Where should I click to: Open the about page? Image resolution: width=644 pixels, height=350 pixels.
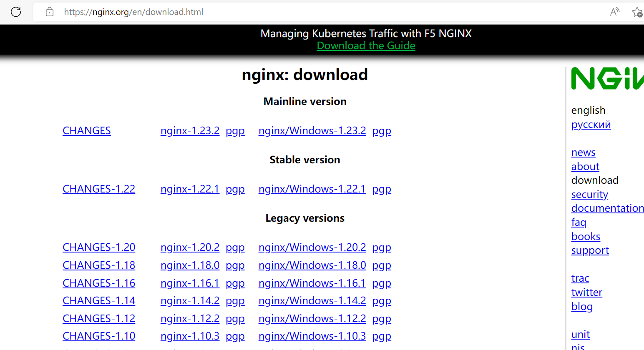coord(585,166)
